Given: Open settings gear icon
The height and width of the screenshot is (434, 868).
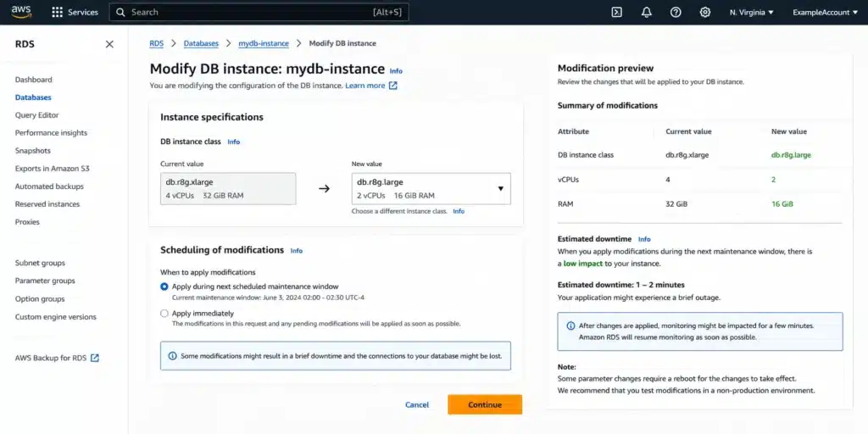Looking at the screenshot, I should [704, 12].
